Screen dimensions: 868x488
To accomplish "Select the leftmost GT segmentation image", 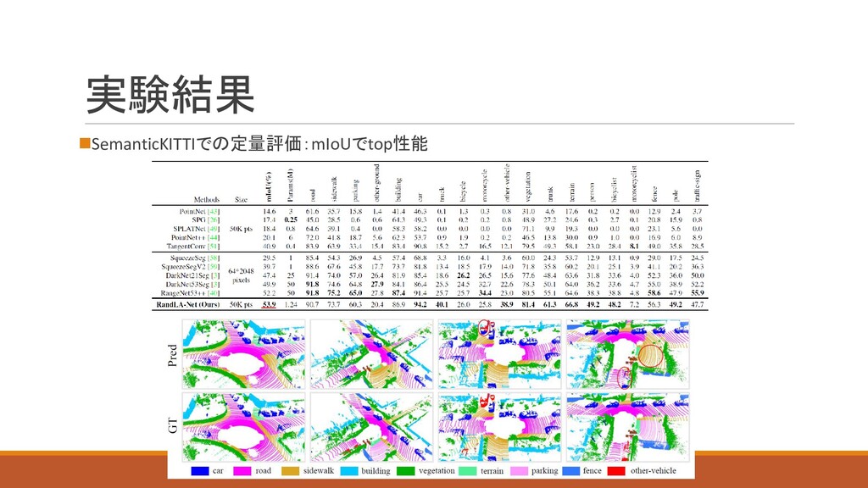I will [243, 427].
